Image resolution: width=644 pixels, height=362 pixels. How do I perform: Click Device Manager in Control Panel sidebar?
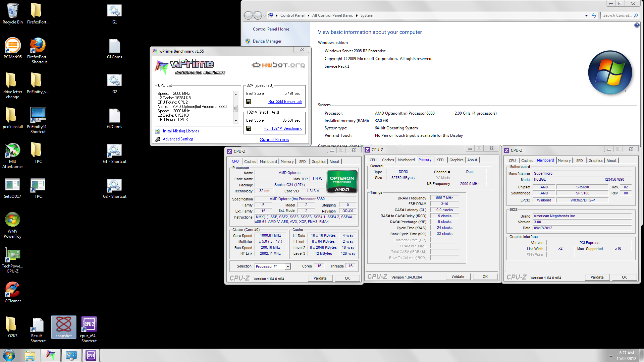click(x=267, y=41)
